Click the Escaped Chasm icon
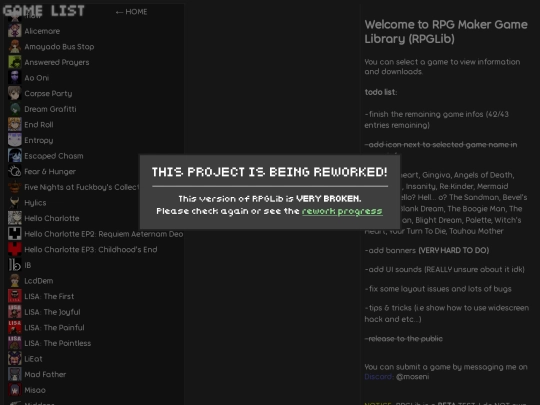The width and height of the screenshot is (540, 405). coord(14,156)
